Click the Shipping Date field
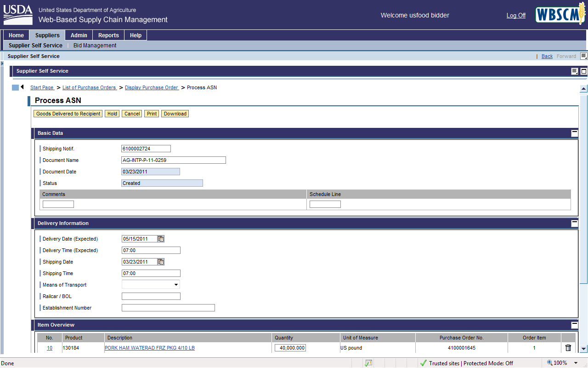This screenshot has width=588, height=368. click(x=140, y=262)
